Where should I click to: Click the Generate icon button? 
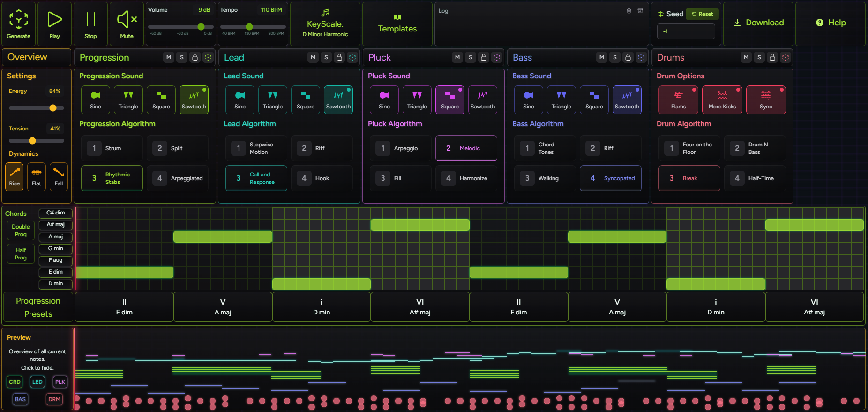tap(19, 23)
